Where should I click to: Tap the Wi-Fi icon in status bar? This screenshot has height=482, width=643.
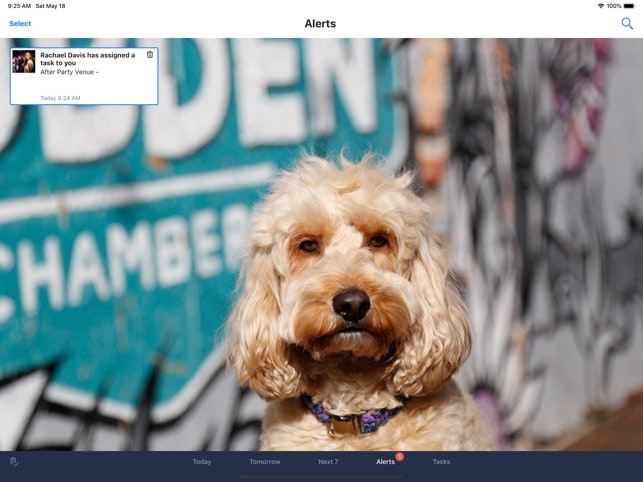[x=601, y=6]
